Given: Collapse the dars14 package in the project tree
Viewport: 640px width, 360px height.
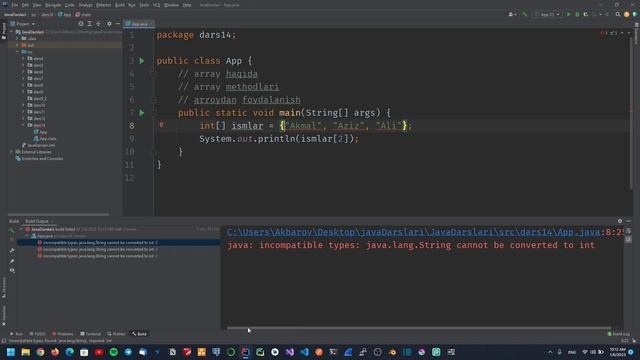Looking at the screenshot, I should [23, 125].
